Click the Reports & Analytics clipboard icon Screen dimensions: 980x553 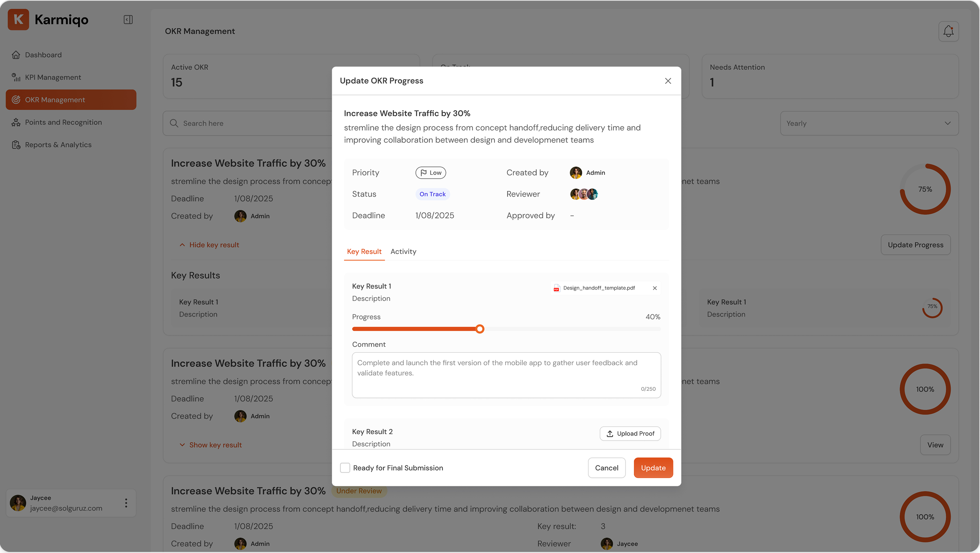pyautogui.click(x=16, y=145)
